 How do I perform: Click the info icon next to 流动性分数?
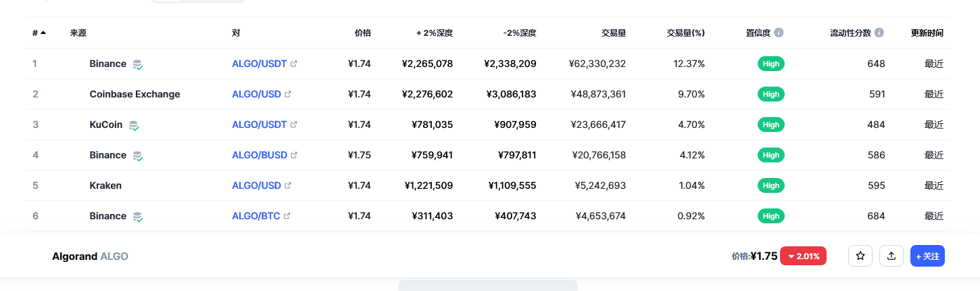[879, 32]
